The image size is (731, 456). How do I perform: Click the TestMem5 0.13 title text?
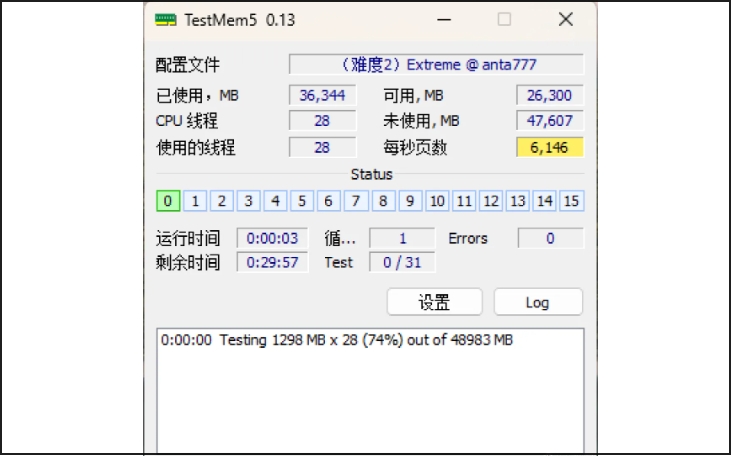click(x=240, y=20)
